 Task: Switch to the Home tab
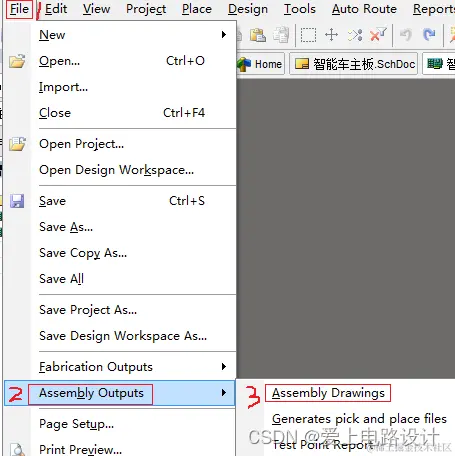click(261, 64)
